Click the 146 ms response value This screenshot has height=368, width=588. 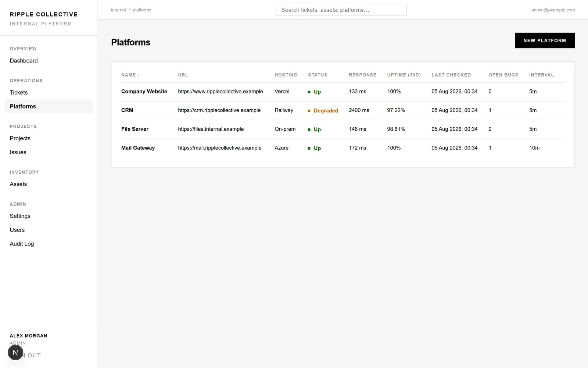(358, 129)
